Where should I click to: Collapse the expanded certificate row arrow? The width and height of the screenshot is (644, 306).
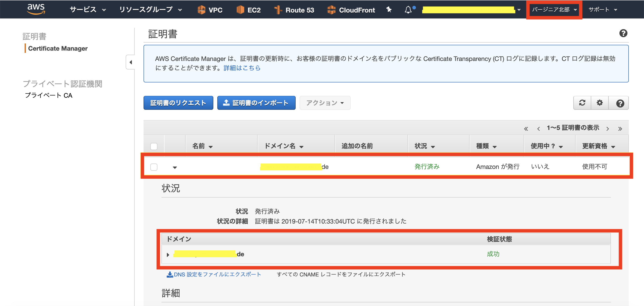click(175, 167)
